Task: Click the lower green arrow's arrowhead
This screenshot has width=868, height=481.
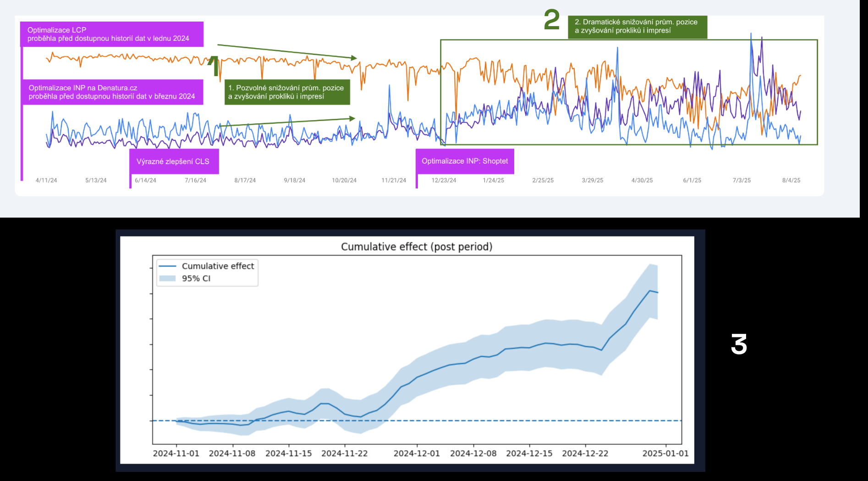Action: point(352,119)
